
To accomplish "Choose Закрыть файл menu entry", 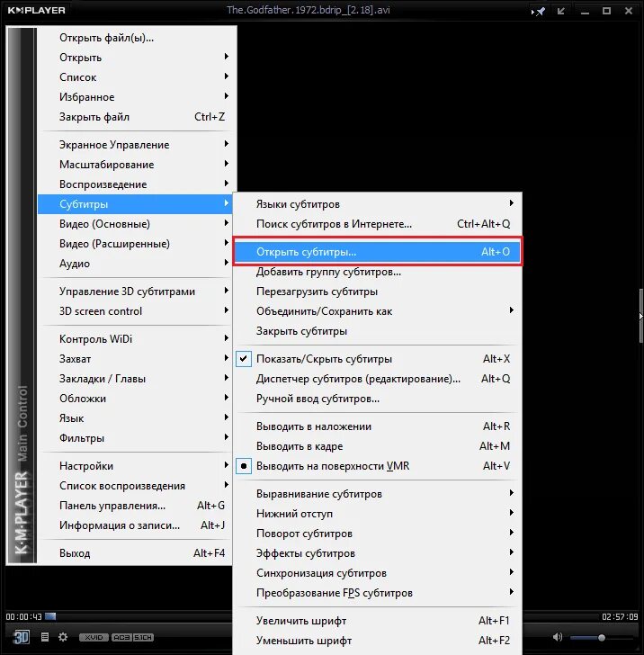I will tap(135, 117).
